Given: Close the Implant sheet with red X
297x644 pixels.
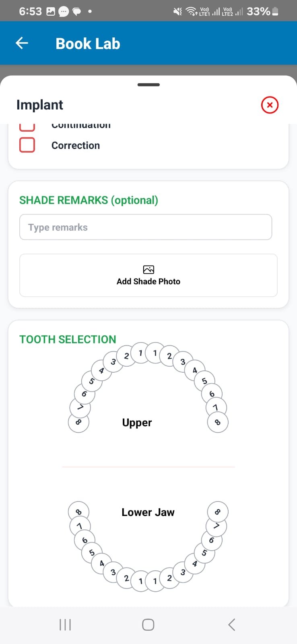Looking at the screenshot, I should coord(270,105).
